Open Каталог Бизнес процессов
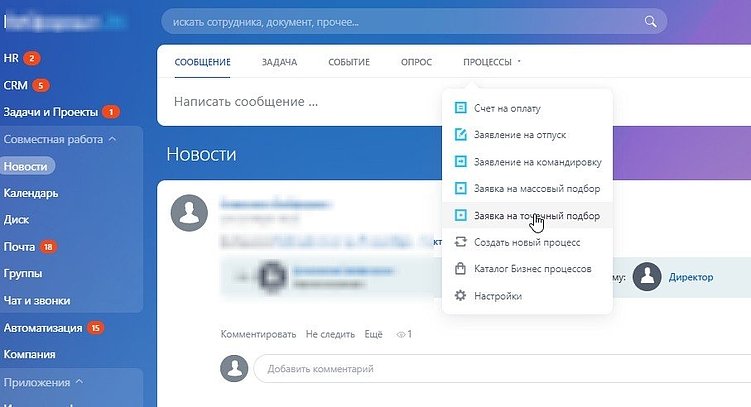Viewport: 751px width, 407px height. (x=527, y=269)
